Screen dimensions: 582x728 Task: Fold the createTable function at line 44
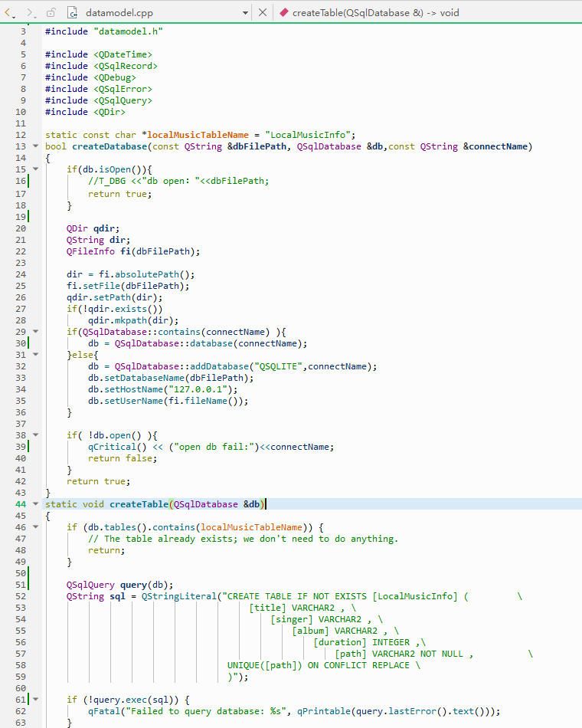click(35, 504)
